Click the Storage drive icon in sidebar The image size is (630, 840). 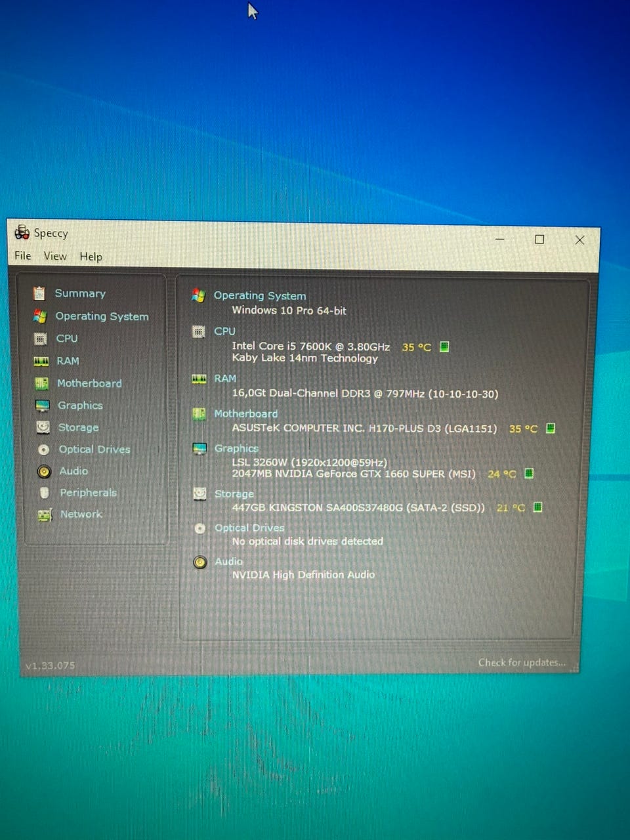point(43,427)
